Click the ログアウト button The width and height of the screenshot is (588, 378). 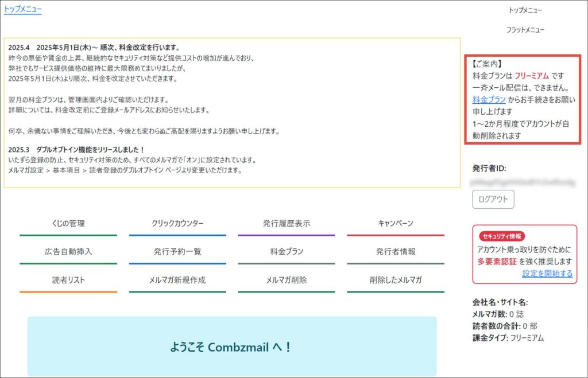click(493, 199)
